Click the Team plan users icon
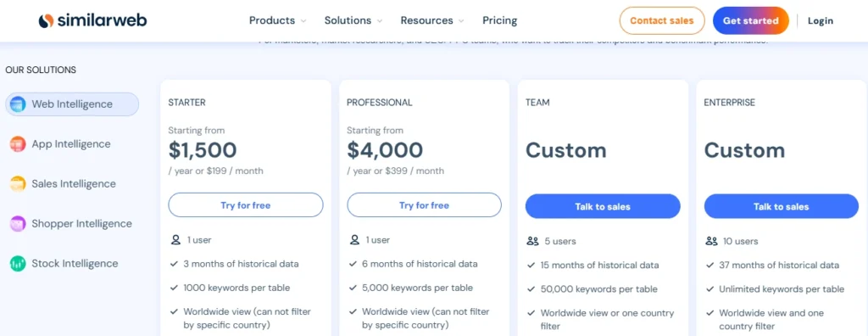This screenshot has height=336, width=868. tap(532, 241)
